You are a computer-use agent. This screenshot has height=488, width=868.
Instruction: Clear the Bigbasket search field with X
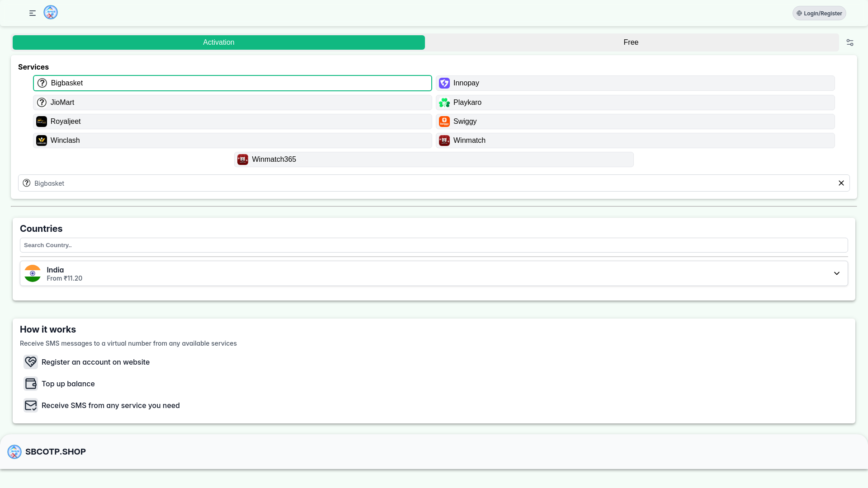point(841,183)
